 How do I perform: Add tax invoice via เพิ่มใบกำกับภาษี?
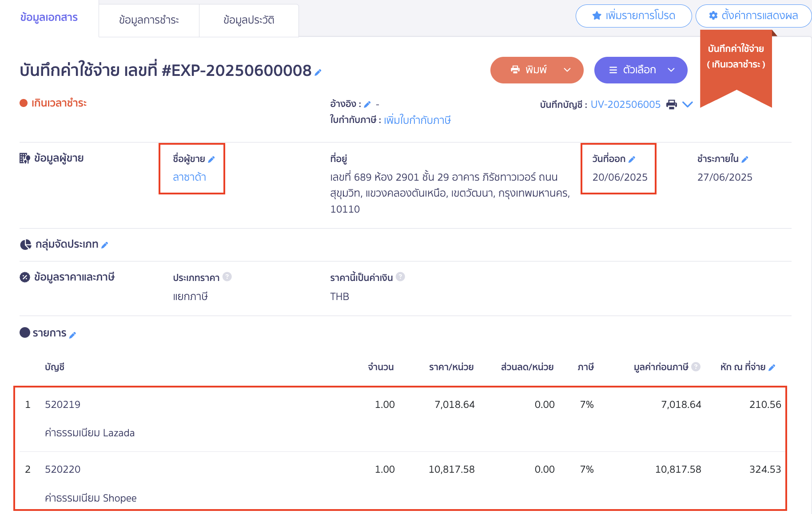[417, 120]
